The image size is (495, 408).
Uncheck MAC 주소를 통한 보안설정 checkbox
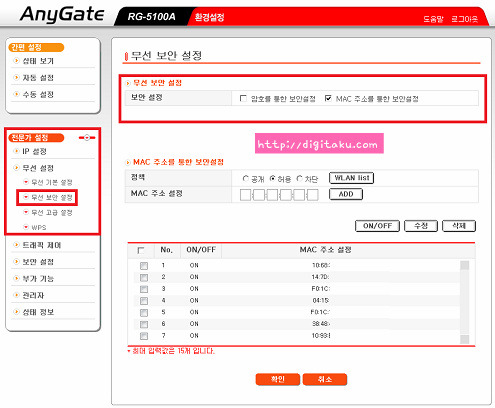pos(328,98)
